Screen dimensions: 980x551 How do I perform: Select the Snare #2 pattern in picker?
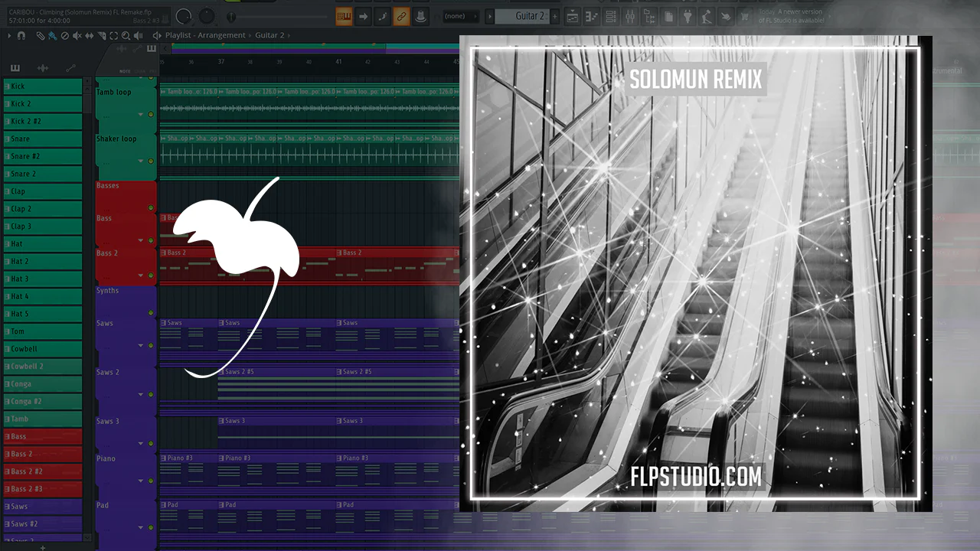click(43, 156)
